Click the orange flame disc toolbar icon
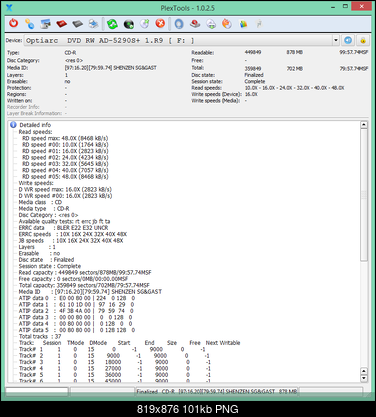 (x=227, y=24)
